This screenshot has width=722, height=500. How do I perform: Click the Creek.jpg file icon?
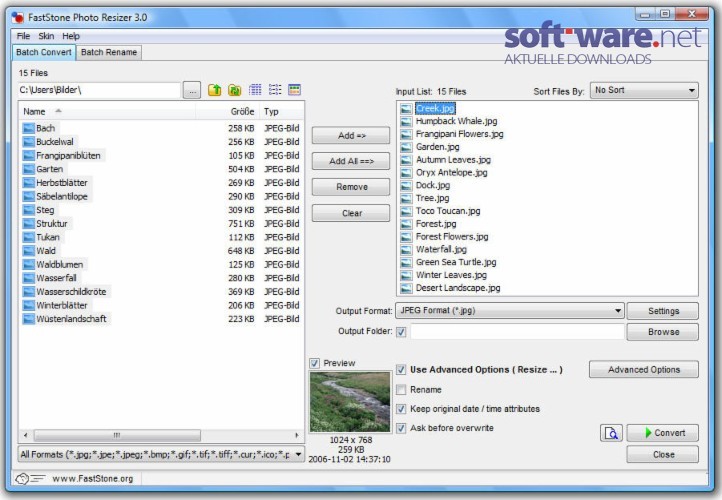(x=406, y=109)
